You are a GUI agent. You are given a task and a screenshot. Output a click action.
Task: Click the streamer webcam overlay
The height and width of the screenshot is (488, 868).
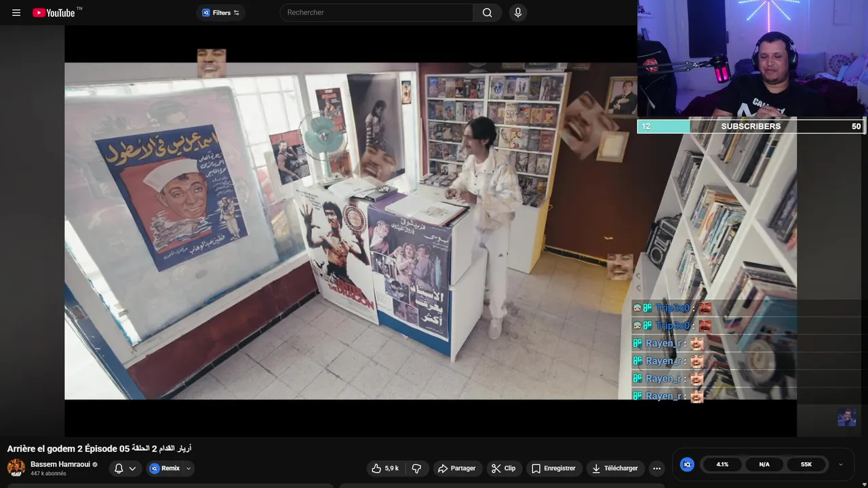753,60
